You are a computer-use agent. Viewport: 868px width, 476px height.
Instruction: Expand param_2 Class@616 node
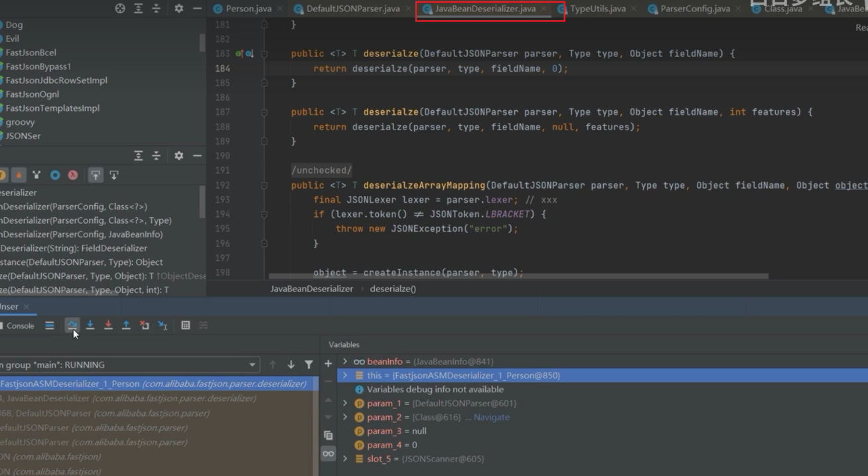344,418
